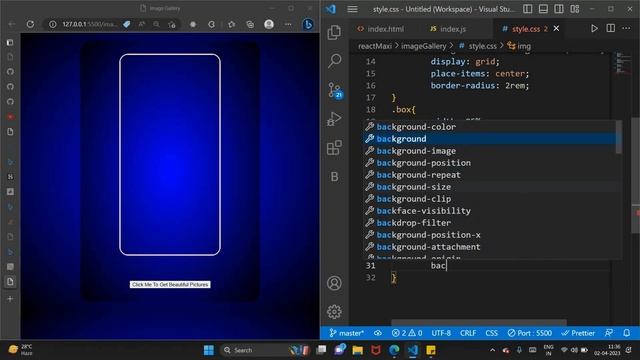Choose the background-clip suggestion
This screenshot has width=640, height=360.
pos(490,199)
